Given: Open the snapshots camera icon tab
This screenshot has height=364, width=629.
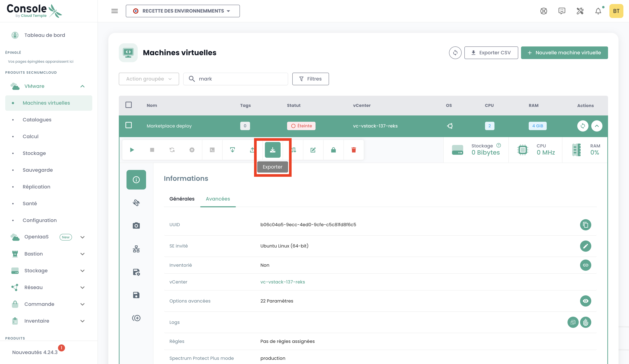Looking at the screenshot, I should (x=136, y=225).
